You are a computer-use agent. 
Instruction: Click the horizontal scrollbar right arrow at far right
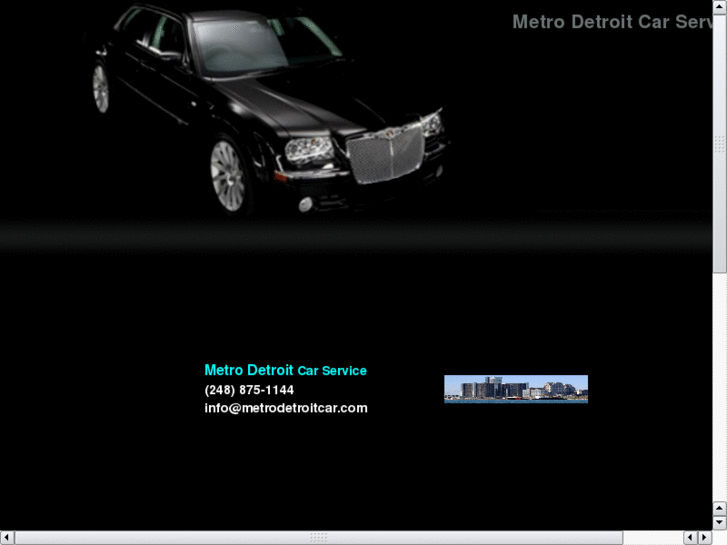click(704, 537)
